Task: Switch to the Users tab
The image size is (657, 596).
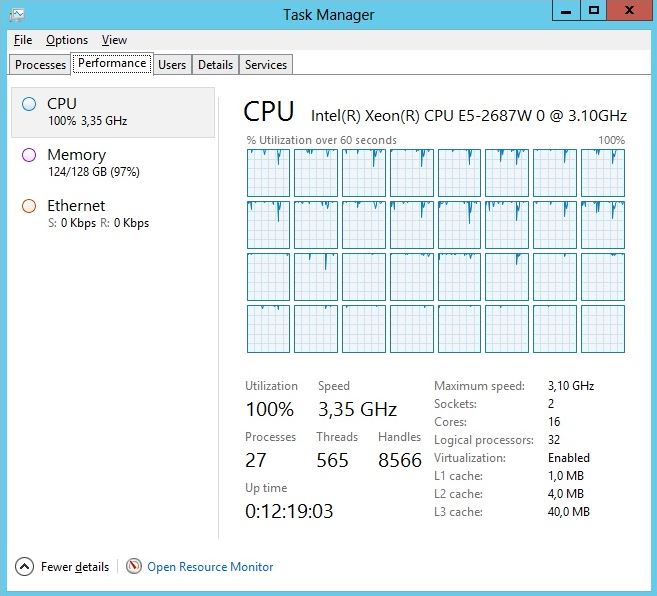Action: (x=172, y=65)
